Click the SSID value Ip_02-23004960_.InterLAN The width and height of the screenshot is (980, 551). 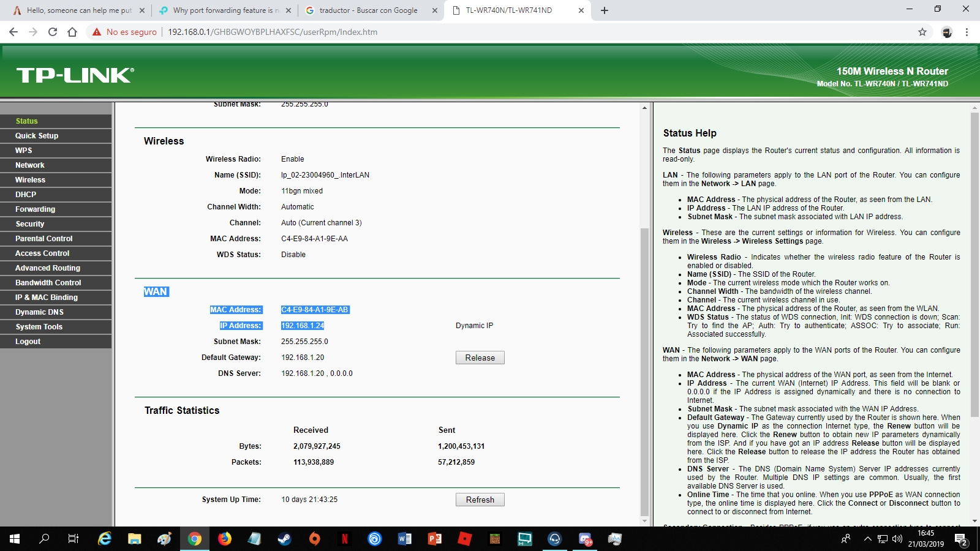(x=325, y=175)
